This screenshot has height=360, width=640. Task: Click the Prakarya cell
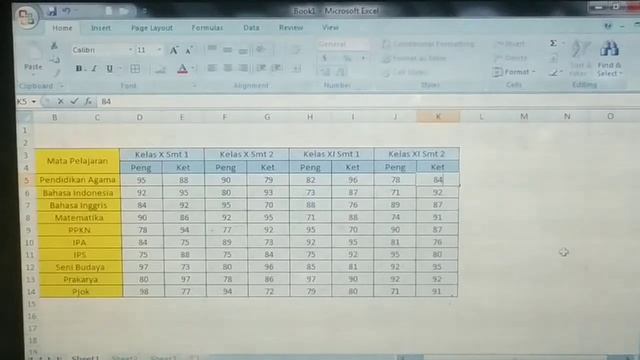81,279
